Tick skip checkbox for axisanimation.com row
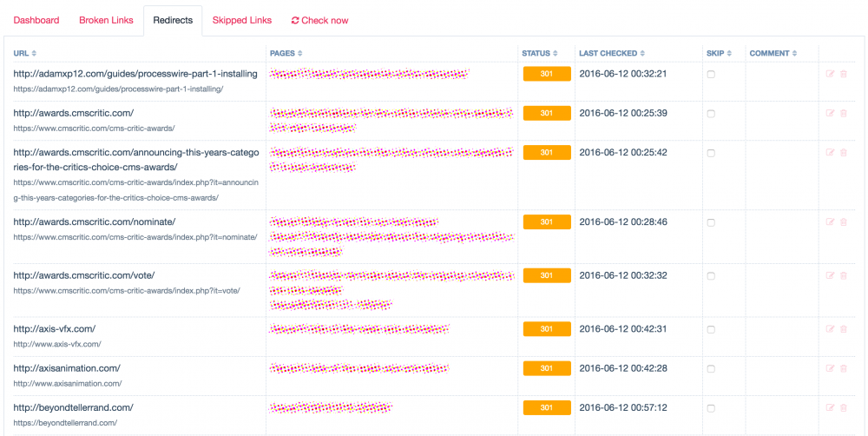Image resolution: width=868 pixels, height=436 pixels. click(711, 369)
